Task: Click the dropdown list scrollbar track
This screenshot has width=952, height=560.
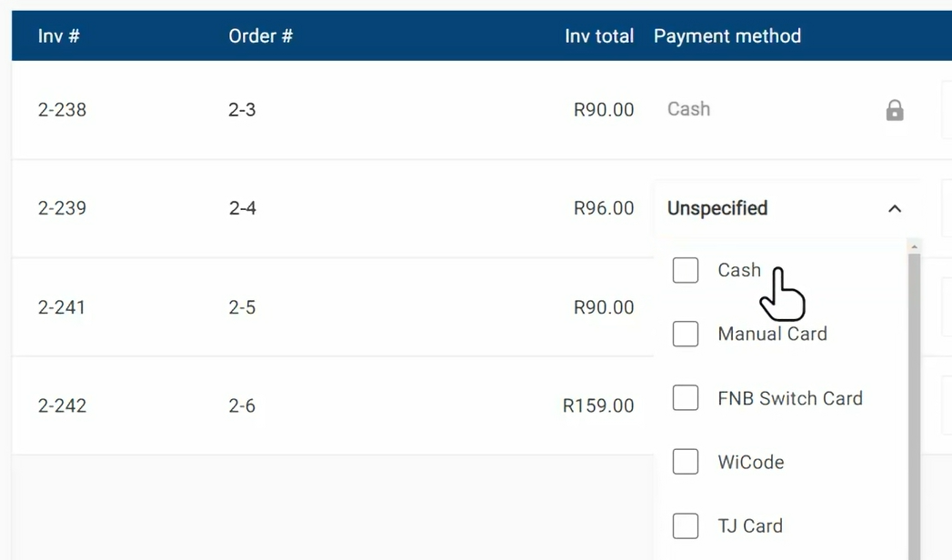Action: (914, 409)
